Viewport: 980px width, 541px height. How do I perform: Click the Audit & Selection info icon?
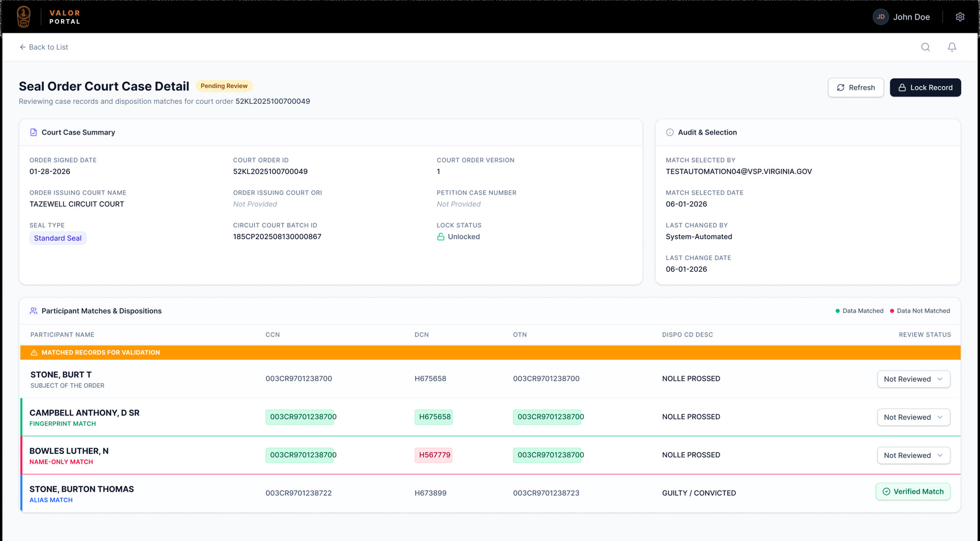[x=669, y=132]
